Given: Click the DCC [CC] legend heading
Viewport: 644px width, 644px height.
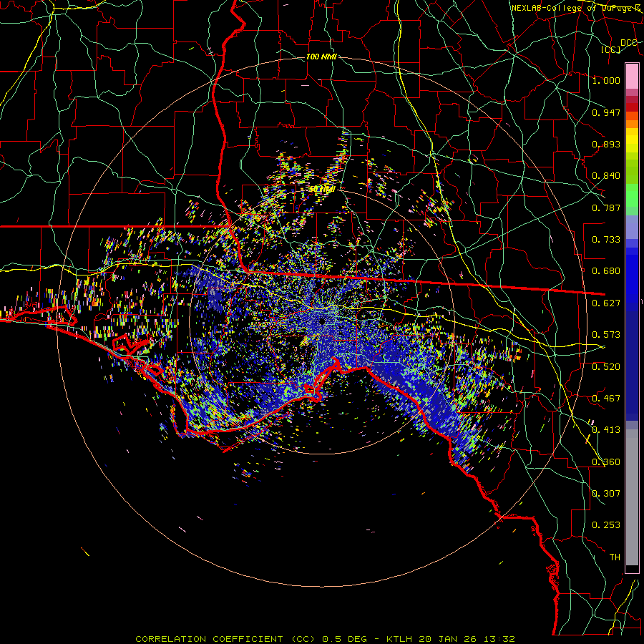Looking at the screenshot, I should click(x=620, y=46).
